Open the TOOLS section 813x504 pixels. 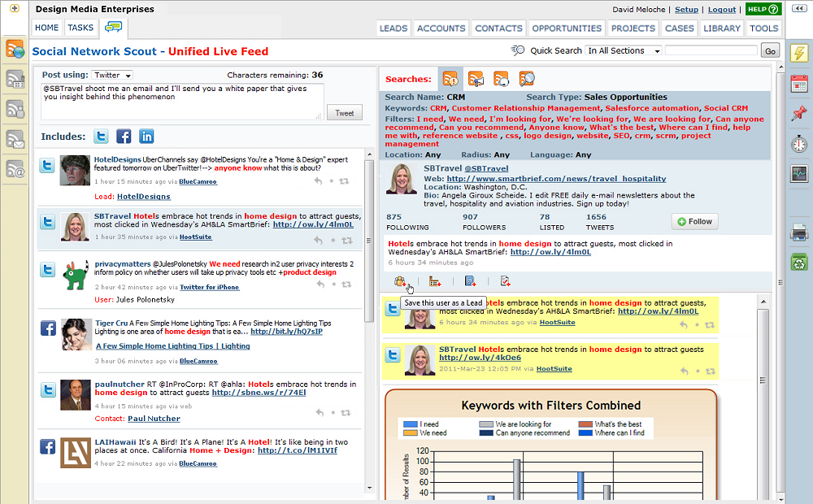tap(763, 28)
